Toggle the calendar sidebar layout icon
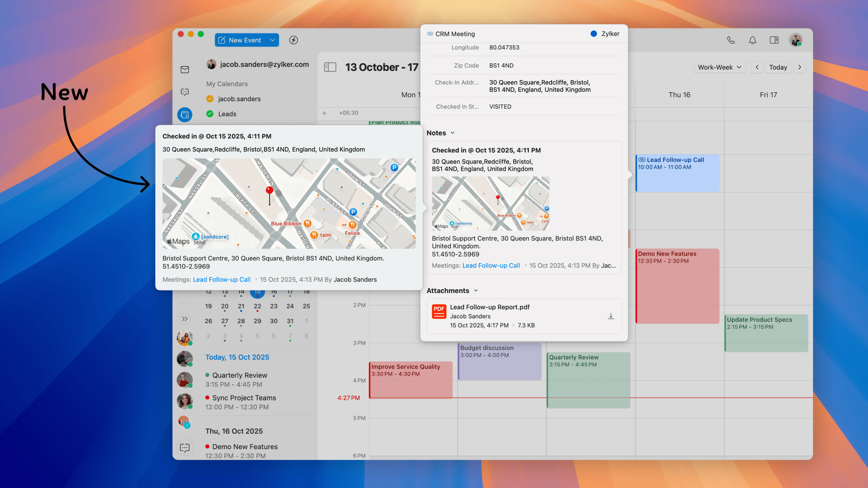 (x=330, y=67)
